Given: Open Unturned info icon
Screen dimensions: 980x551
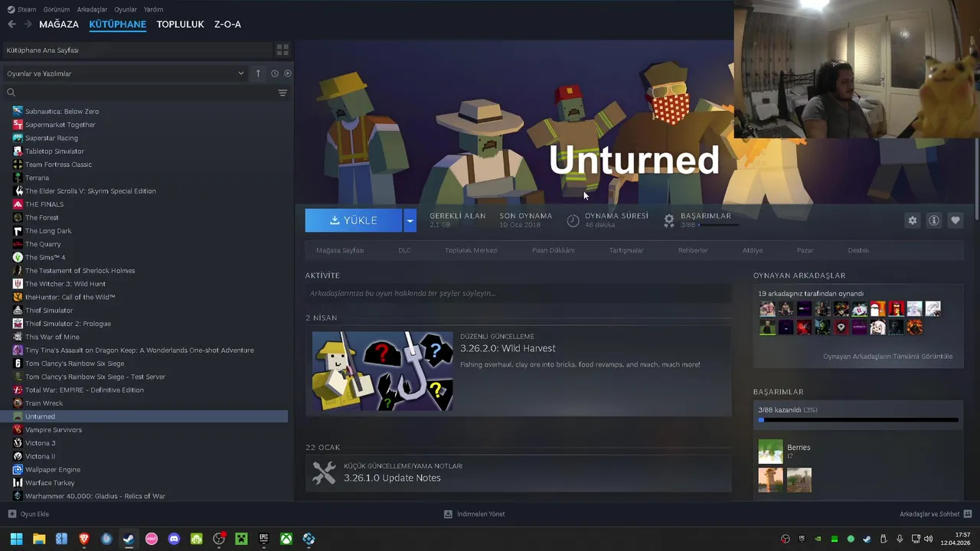Looking at the screenshot, I should 933,220.
